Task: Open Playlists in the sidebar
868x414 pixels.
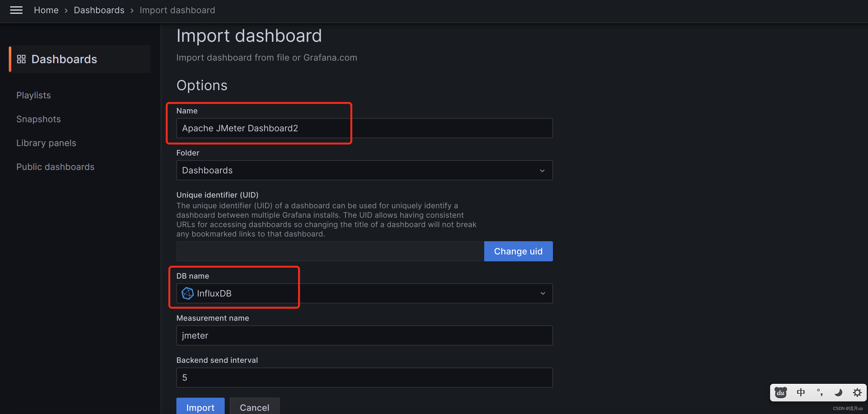Action: pos(33,95)
